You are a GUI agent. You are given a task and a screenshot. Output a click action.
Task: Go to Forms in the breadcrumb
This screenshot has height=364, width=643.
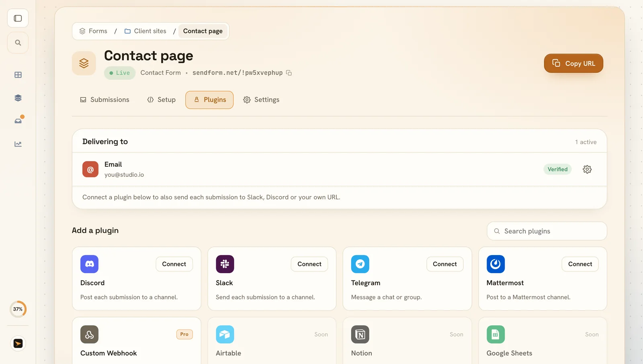tap(93, 31)
